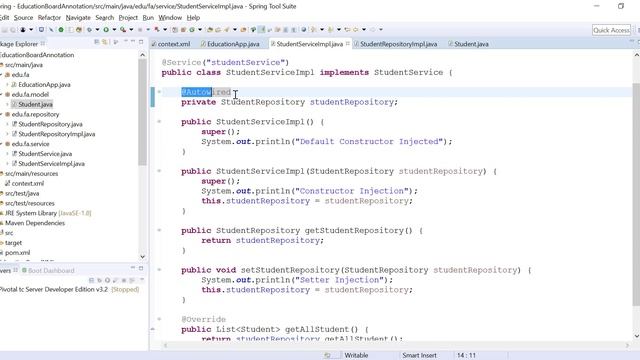Click the Package Explorer scroll down arrow
Image resolution: width=640 pixels, height=360 pixels.
(x=142, y=257)
